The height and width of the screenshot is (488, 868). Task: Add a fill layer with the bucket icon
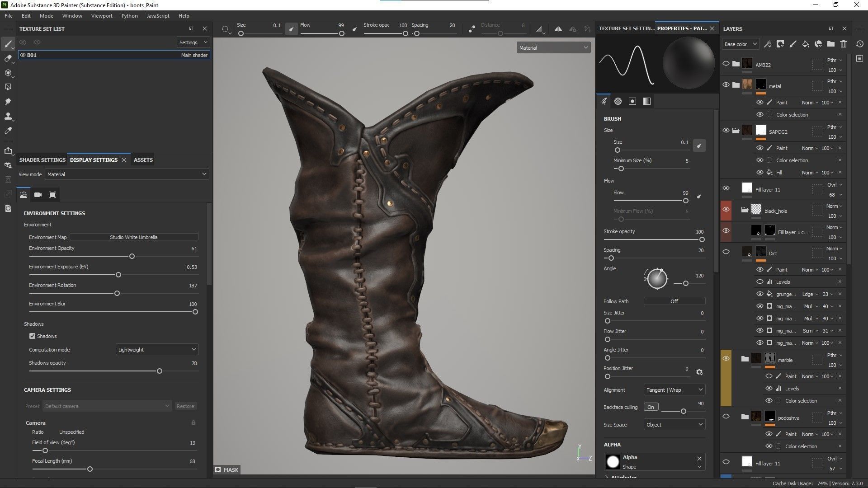point(805,44)
